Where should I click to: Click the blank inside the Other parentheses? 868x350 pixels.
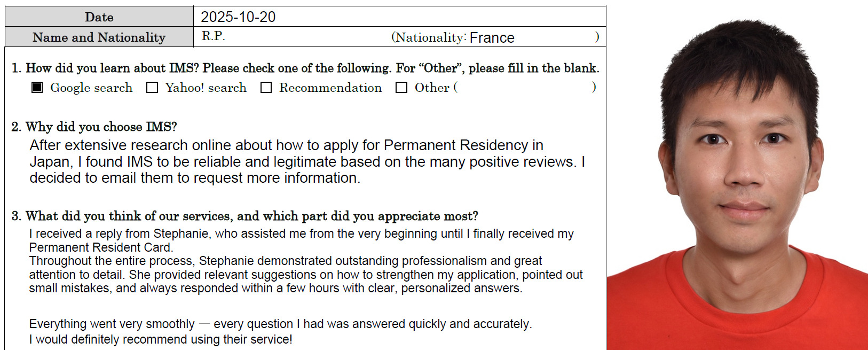click(x=523, y=88)
